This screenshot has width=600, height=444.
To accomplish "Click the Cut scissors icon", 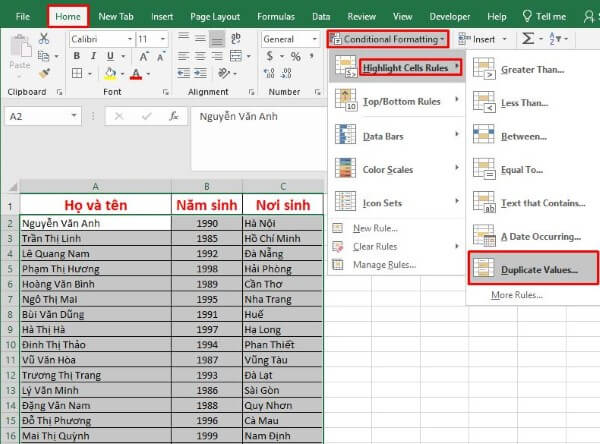I will click(44, 39).
